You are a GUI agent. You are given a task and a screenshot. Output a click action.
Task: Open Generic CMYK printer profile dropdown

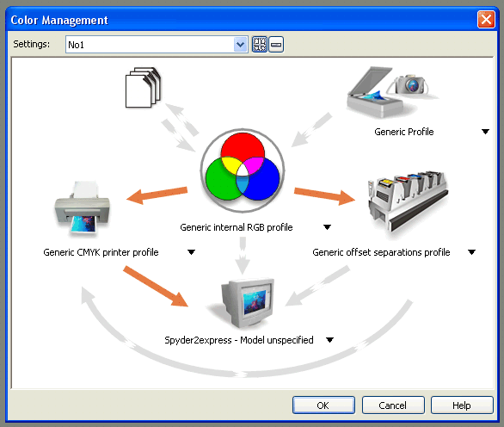[x=191, y=252]
